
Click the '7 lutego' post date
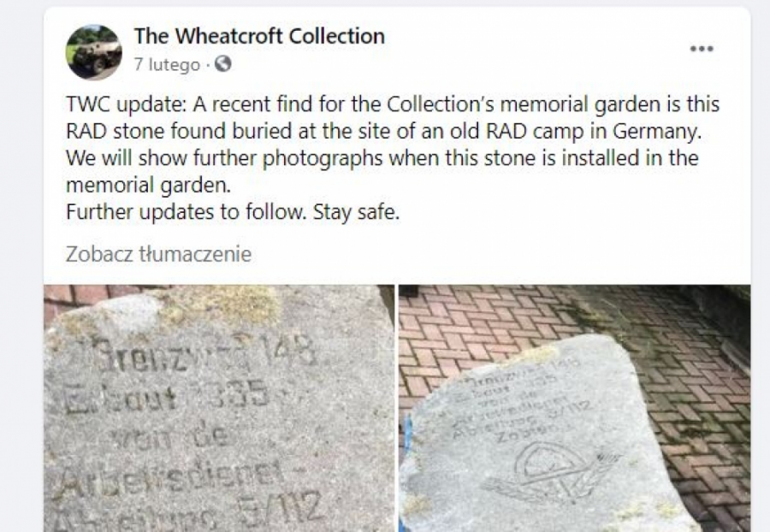coord(167,65)
